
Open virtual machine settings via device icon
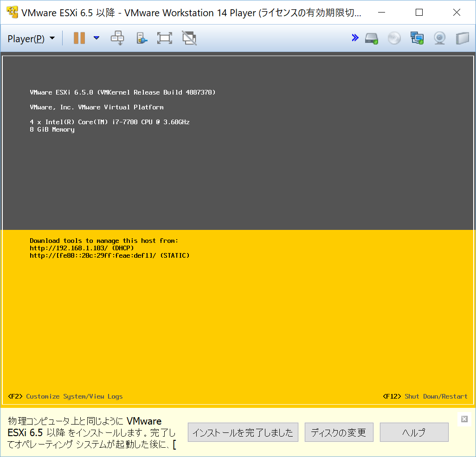[x=142, y=38]
